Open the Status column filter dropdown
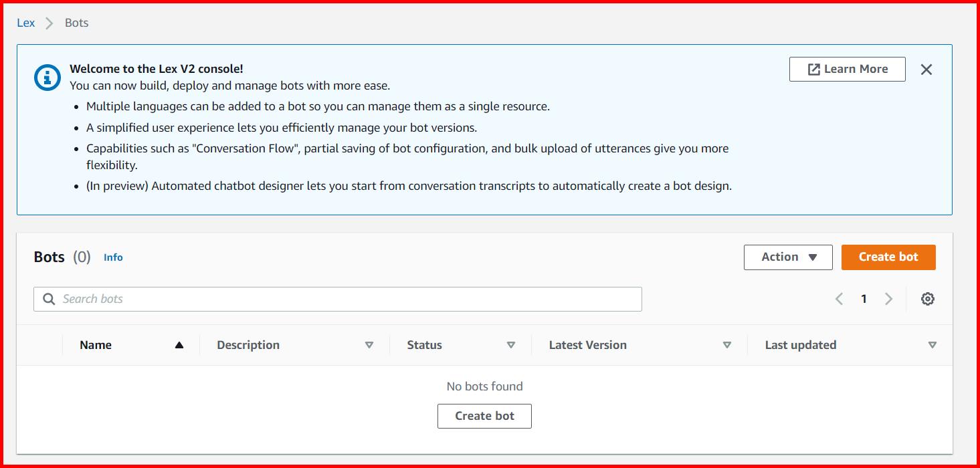The image size is (980, 468). (x=510, y=345)
